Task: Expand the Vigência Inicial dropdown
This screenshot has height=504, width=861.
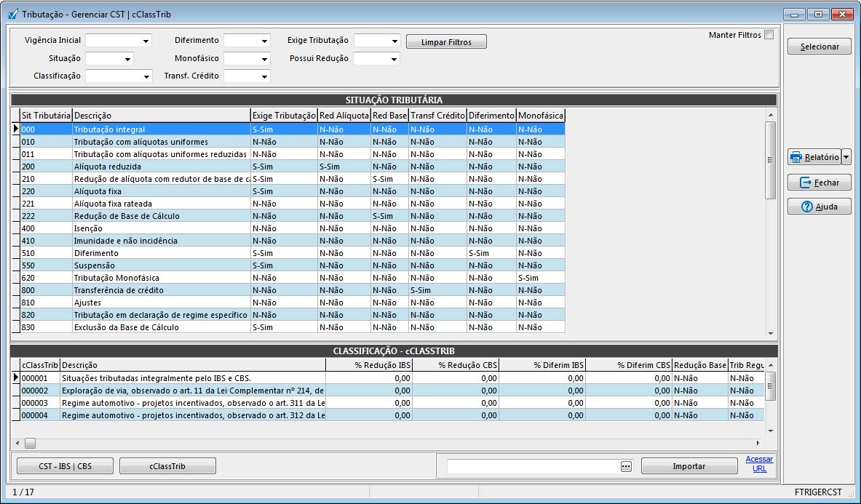Action: (146, 41)
